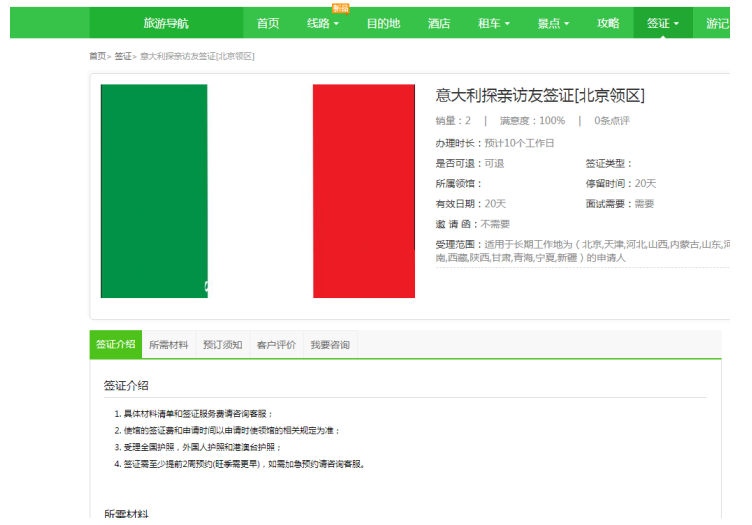Switch to the 所需材料 tab
Screen dimensions: 752x525
click(x=168, y=345)
